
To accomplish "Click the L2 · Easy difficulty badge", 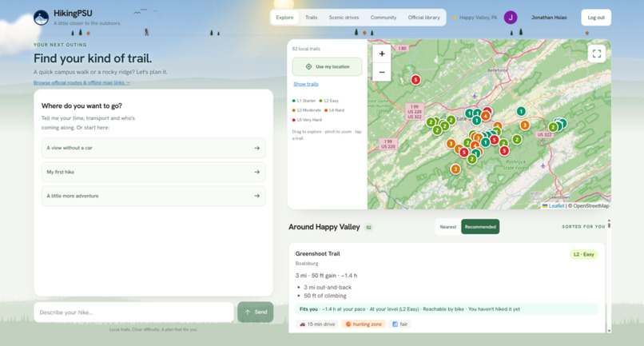I will pos(583,254).
